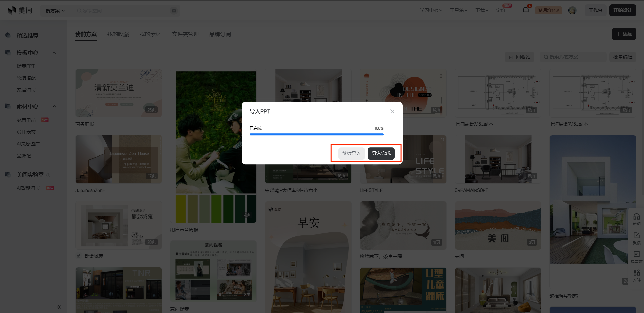
Task: Click the camera icon in the search bar
Action: [174, 10]
